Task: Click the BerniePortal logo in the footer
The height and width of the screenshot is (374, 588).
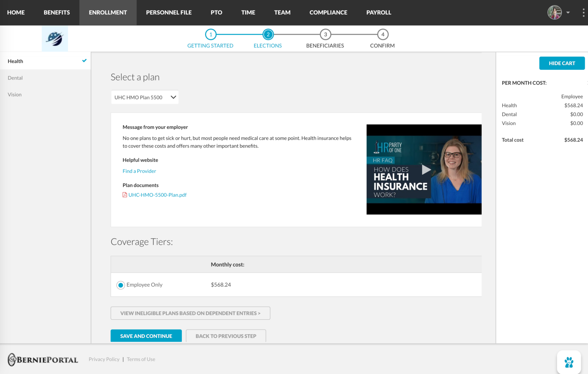Action: pos(42,359)
